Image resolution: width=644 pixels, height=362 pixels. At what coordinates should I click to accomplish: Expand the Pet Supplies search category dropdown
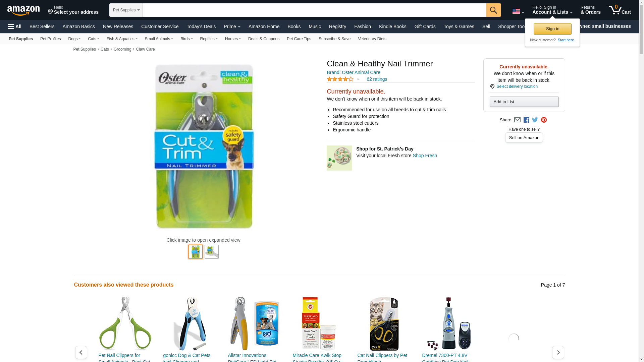(126, 10)
